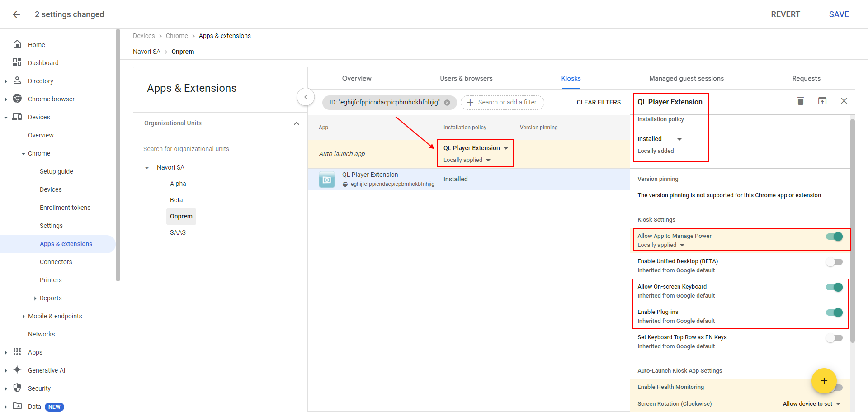The width and height of the screenshot is (868, 412).
Task: Open Locally applied dropdown under auto-launch app
Action: [467, 160]
